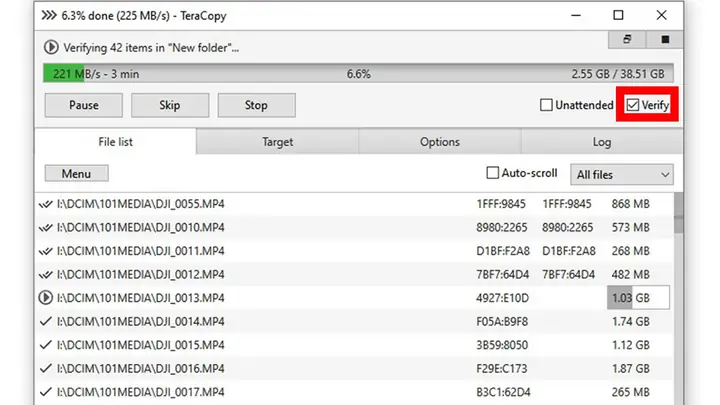Switch to the File list tab
This screenshot has height=405, width=720.
(115, 142)
